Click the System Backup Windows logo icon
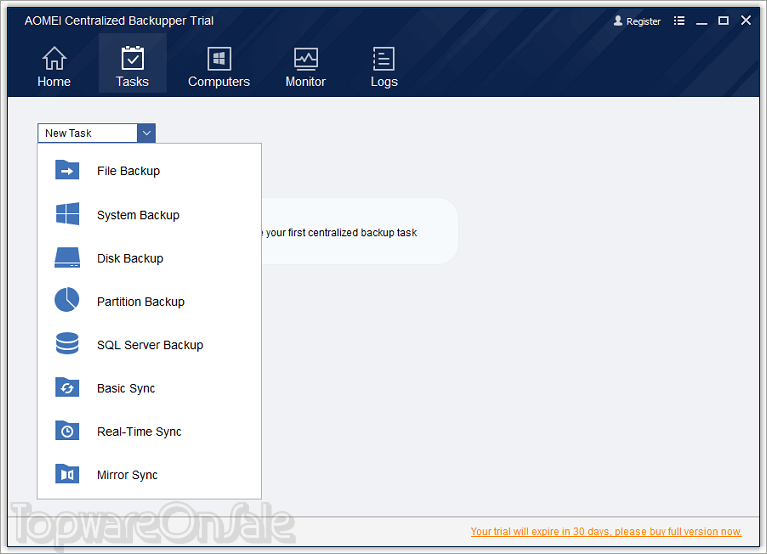The image size is (767, 554). tap(67, 214)
